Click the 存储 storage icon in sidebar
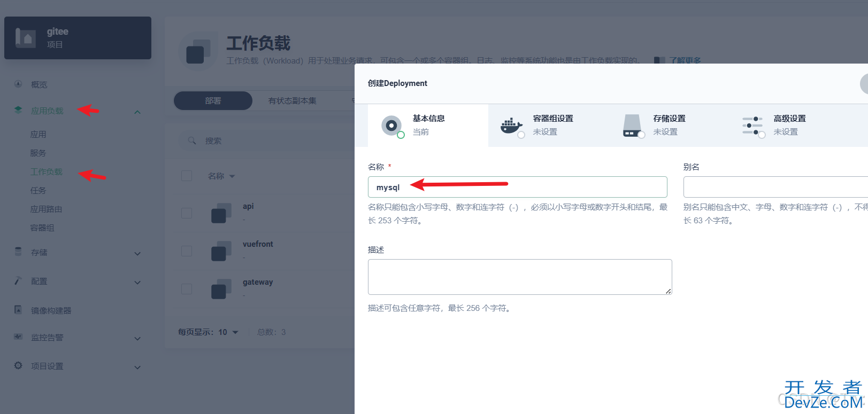 pos(18,252)
